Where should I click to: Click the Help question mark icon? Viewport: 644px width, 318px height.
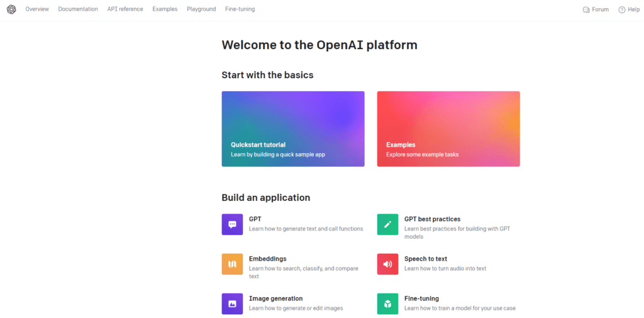tap(622, 10)
